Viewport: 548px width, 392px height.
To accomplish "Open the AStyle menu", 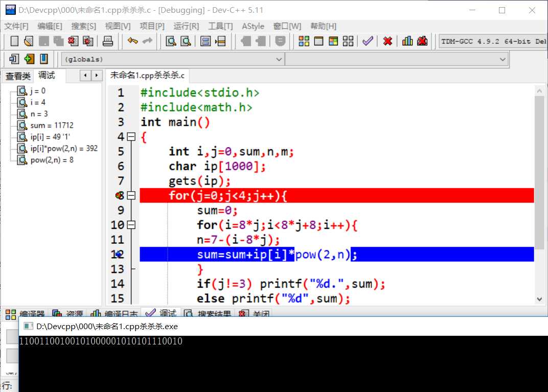I will tap(253, 26).
